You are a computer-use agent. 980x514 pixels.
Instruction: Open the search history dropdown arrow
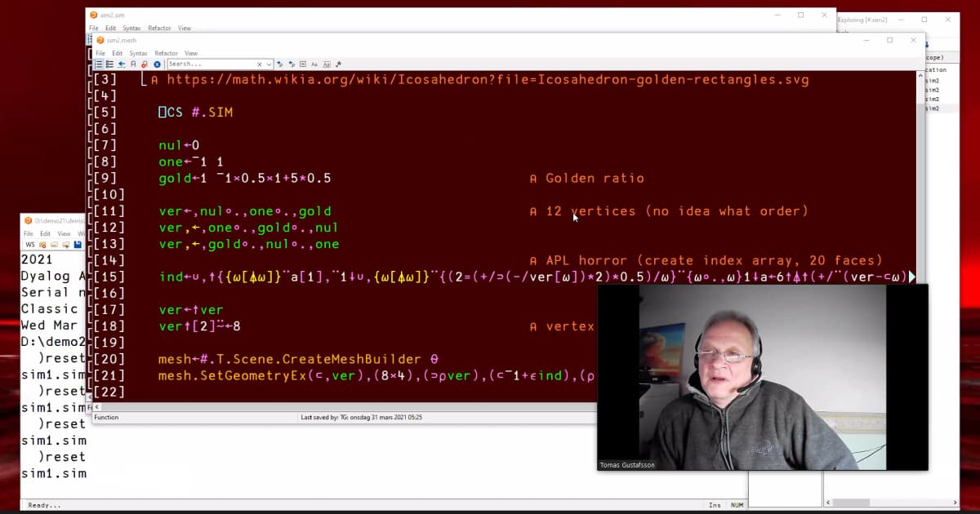(x=269, y=64)
